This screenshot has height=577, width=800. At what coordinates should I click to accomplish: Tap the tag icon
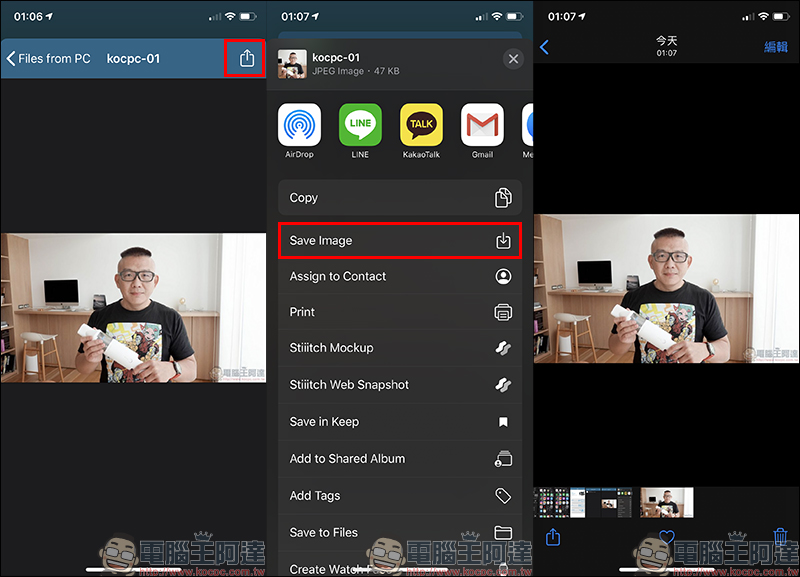503,495
